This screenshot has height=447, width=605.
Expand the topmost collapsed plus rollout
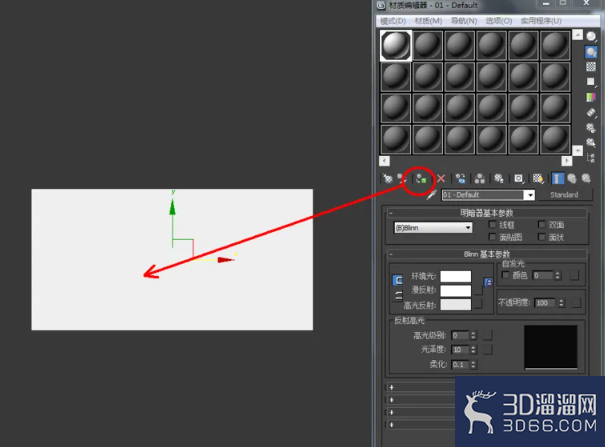pyautogui.click(x=392, y=387)
